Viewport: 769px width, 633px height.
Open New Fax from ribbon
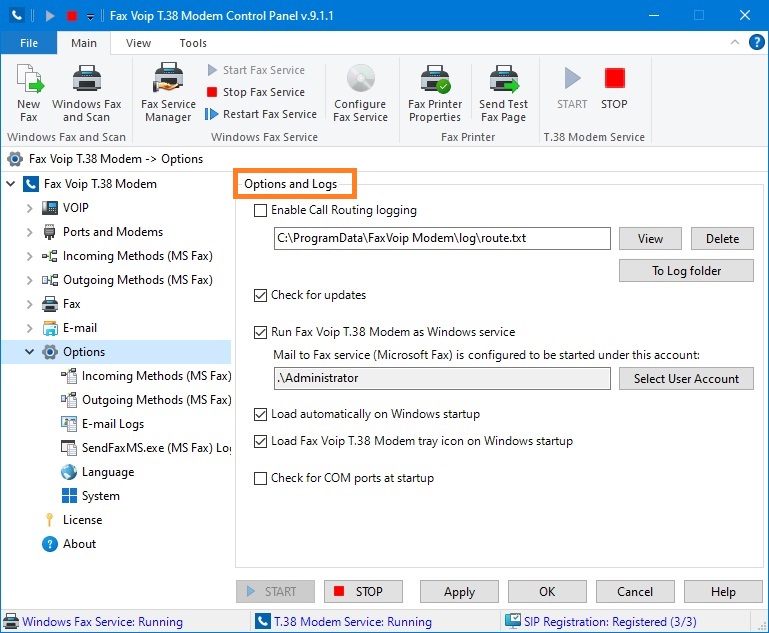(29, 93)
